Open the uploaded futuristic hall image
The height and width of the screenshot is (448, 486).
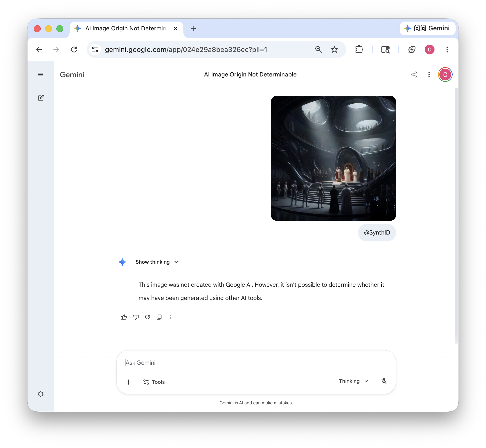click(x=333, y=158)
